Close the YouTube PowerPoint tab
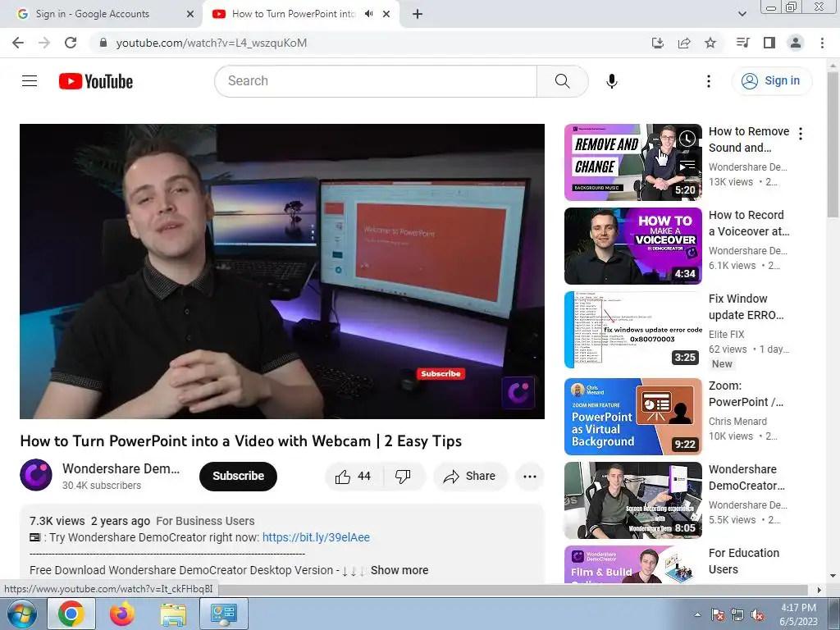The width and height of the screenshot is (840, 630). (x=386, y=14)
